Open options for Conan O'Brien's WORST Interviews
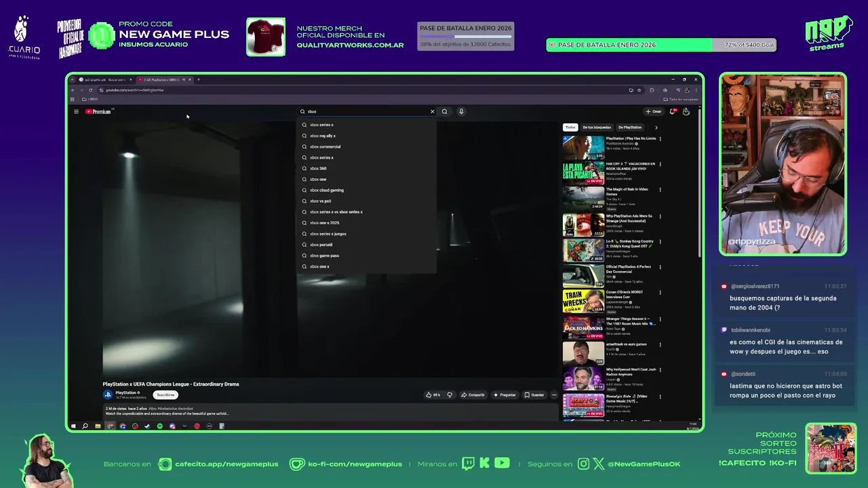 pyautogui.click(x=660, y=293)
